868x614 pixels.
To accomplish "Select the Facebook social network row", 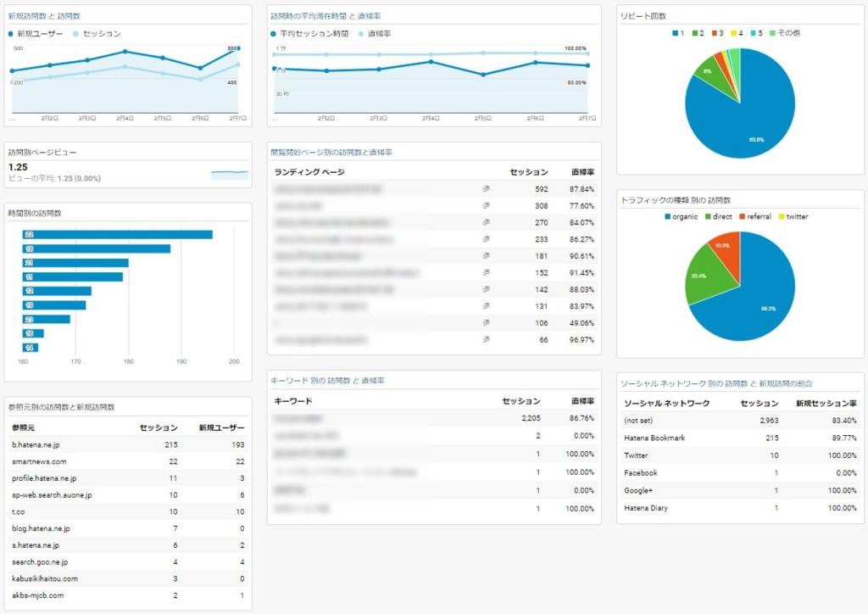I will coord(740,473).
